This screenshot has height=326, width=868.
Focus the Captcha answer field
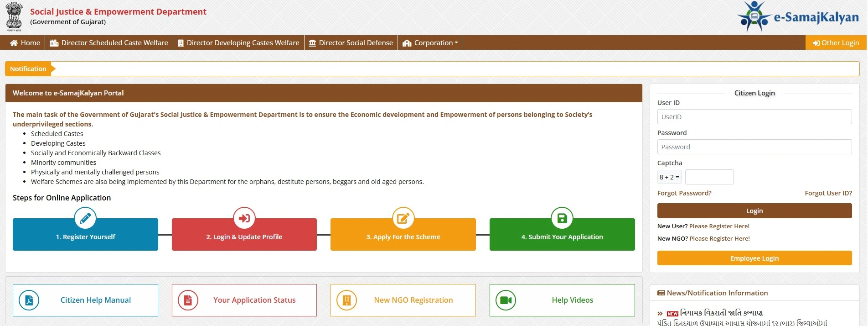(709, 177)
